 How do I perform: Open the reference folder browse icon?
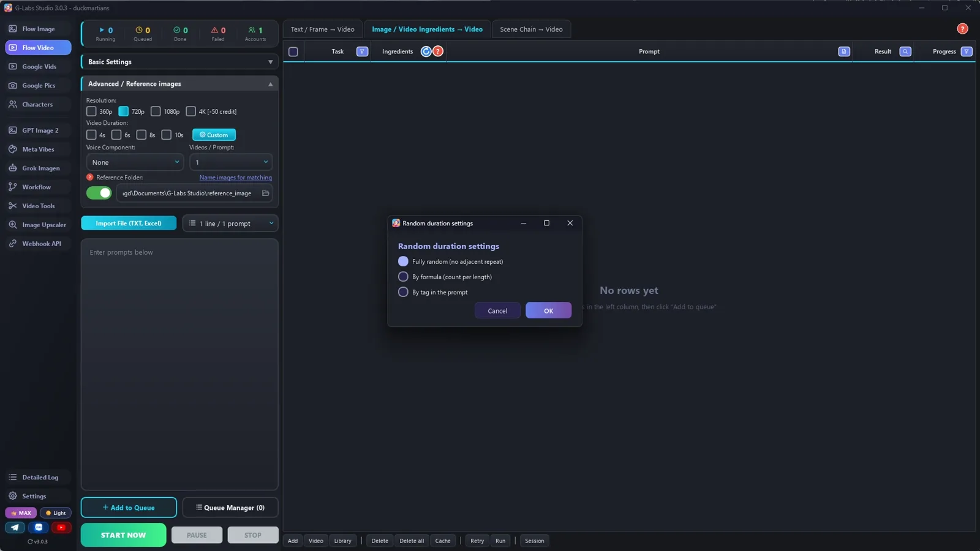pyautogui.click(x=265, y=193)
